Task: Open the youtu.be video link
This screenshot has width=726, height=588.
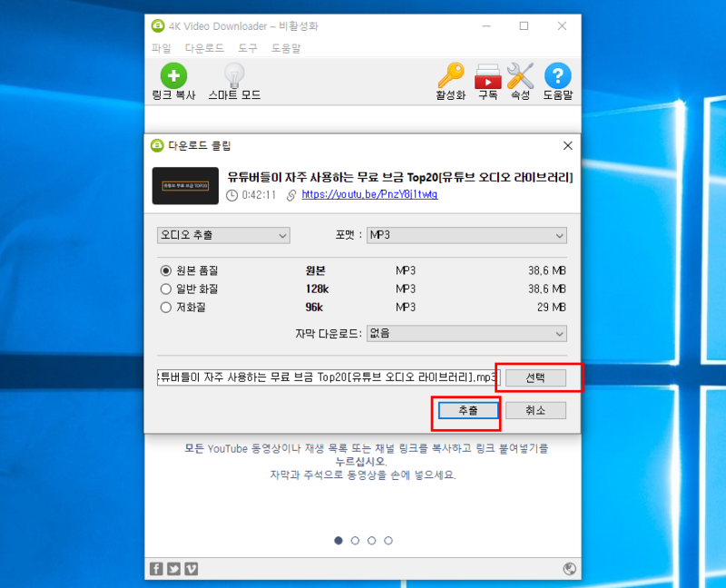Action: pyautogui.click(x=369, y=194)
